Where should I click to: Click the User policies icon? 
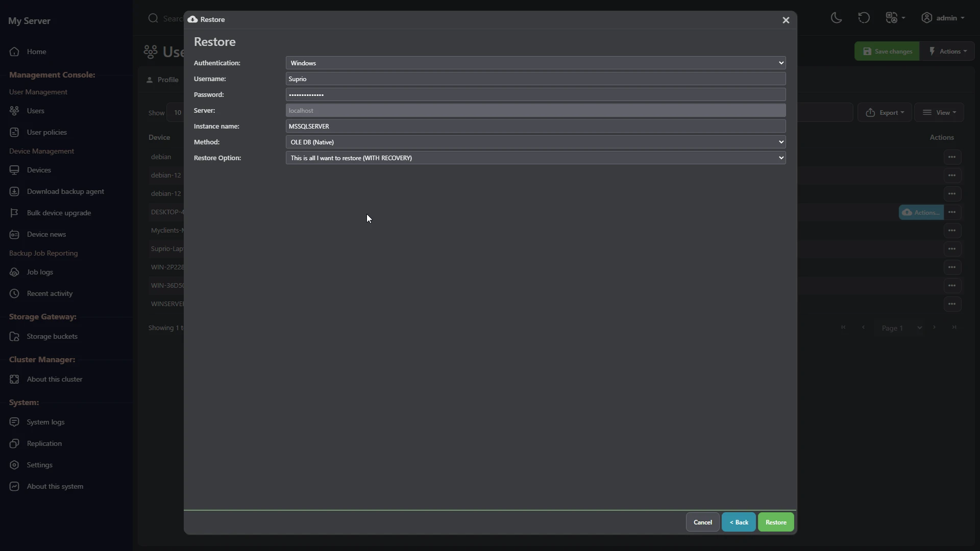click(x=14, y=132)
